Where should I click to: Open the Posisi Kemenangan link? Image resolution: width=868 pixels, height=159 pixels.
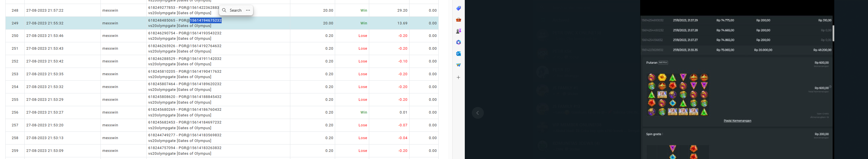pyautogui.click(x=737, y=121)
